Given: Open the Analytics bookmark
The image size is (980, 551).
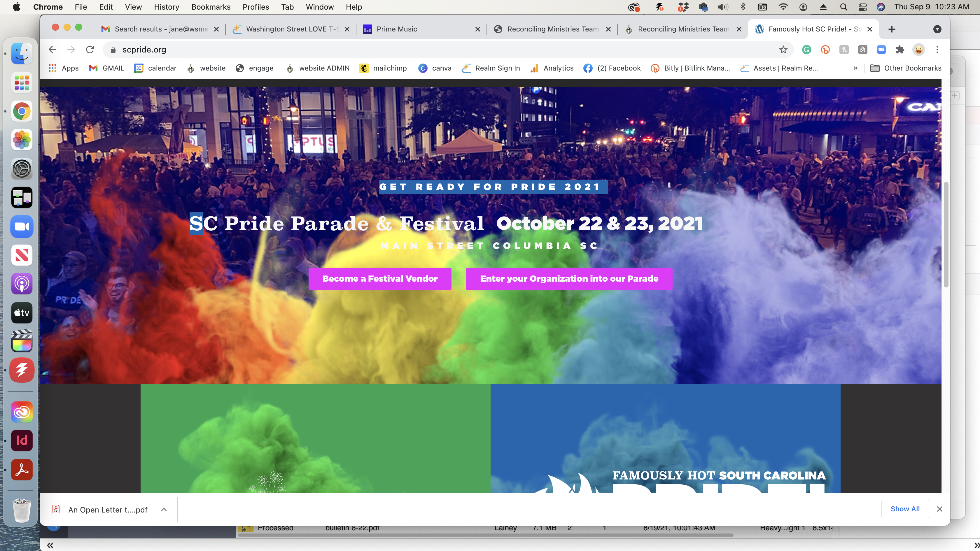Looking at the screenshot, I should [552, 68].
